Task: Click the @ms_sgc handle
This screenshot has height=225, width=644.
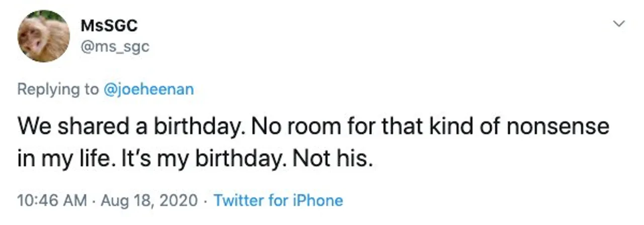Action: tap(115, 47)
